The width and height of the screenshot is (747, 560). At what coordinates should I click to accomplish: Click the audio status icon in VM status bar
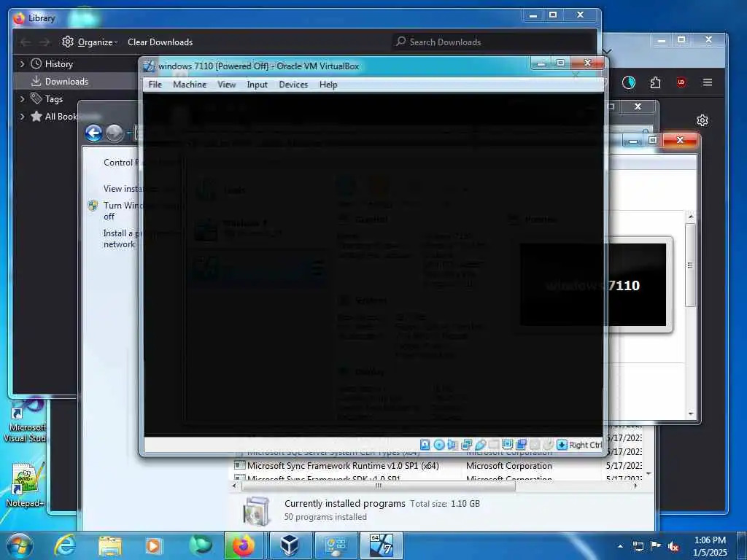click(x=452, y=445)
